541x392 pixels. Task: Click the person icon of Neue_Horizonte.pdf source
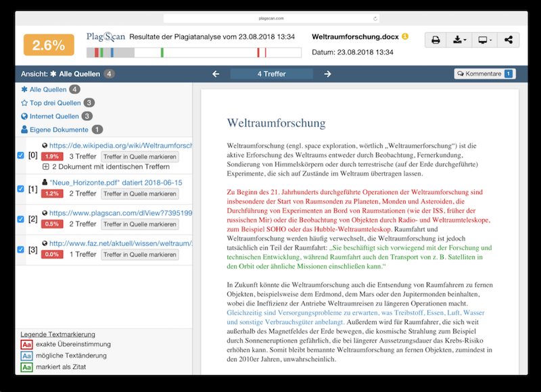point(45,182)
